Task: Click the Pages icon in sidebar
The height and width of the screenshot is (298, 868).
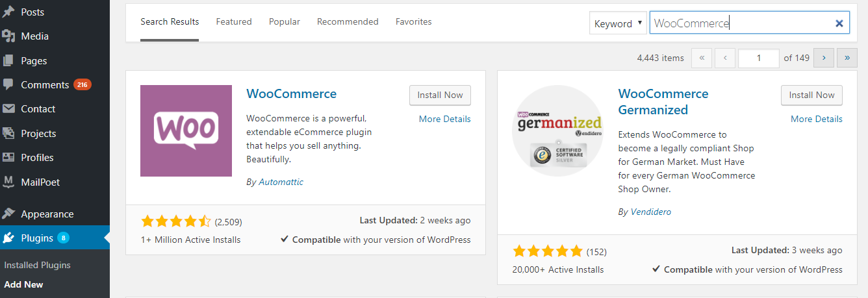Action: coord(8,60)
